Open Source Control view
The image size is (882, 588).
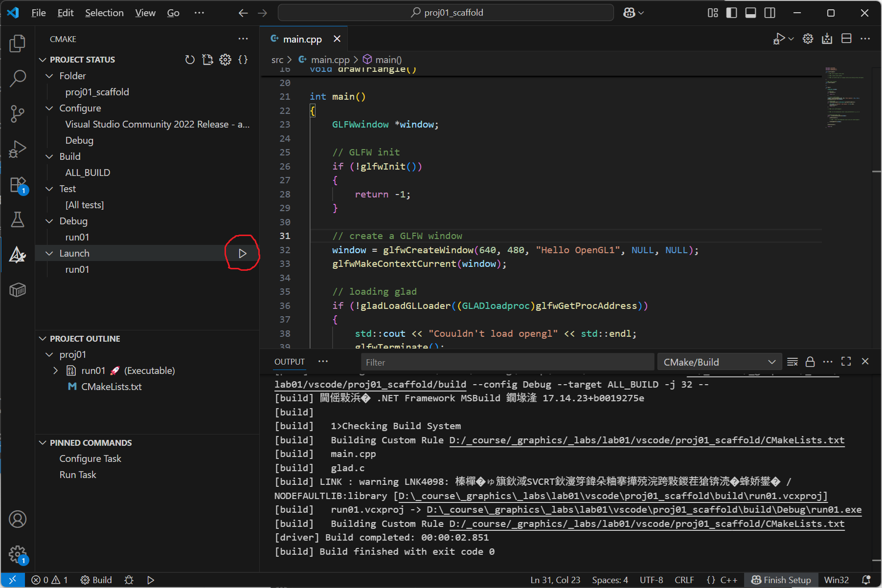[x=18, y=113]
